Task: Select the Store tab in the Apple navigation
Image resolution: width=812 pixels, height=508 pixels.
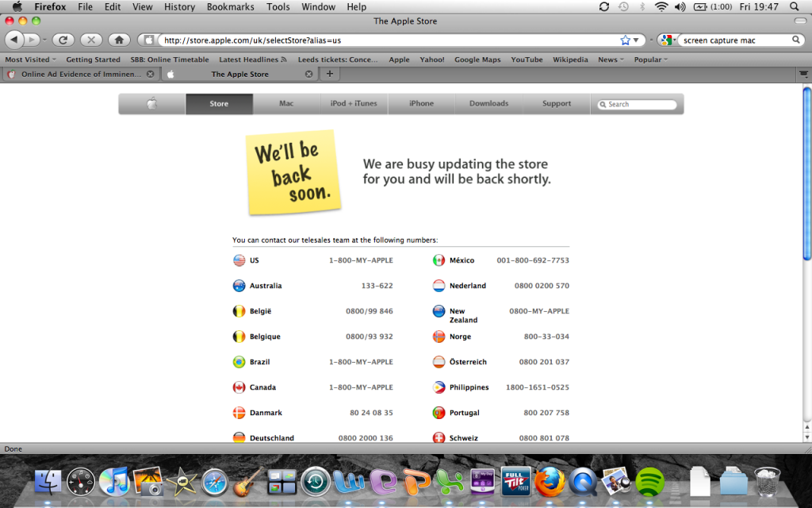Action: [219, 104]
